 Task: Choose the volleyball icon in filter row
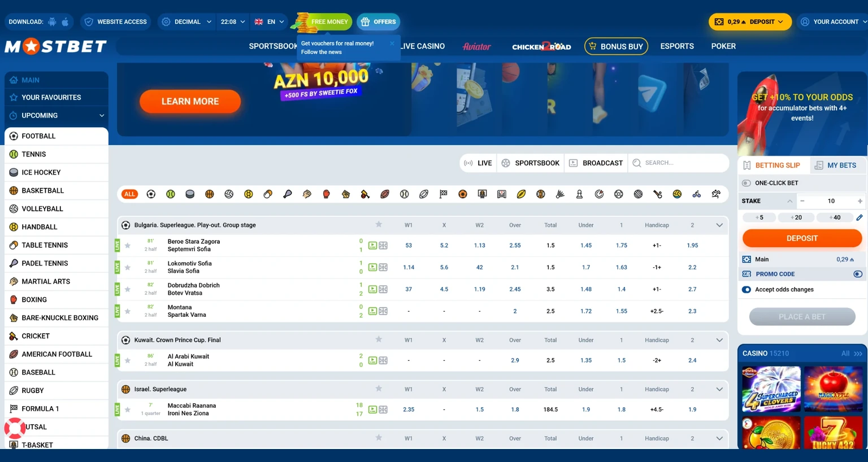(x=229, y=194)
